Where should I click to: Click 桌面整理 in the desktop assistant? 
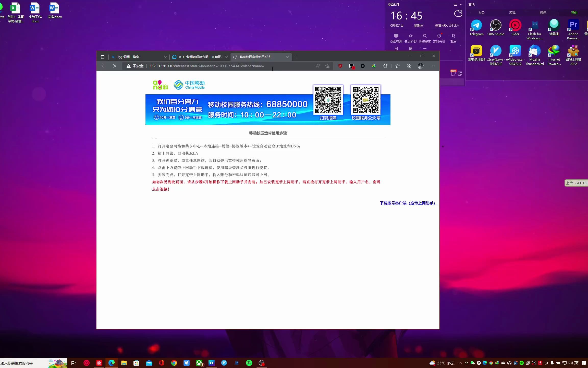[396, 38]
